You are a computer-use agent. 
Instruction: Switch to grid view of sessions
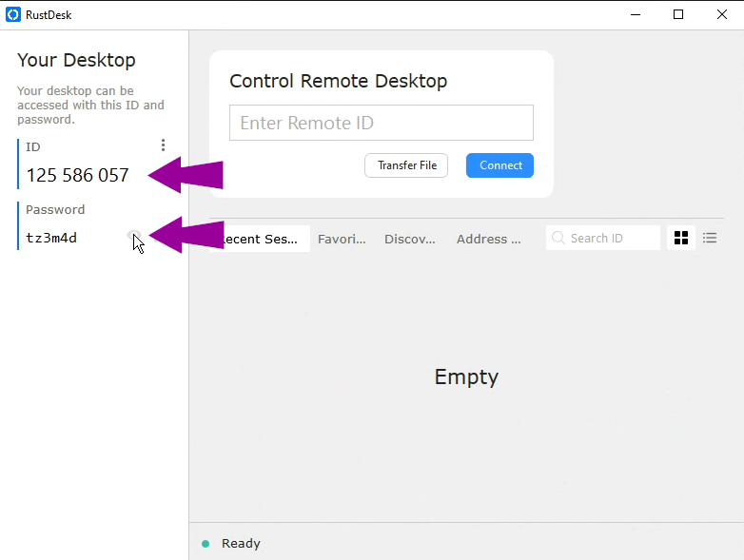[x=680, y=238]
